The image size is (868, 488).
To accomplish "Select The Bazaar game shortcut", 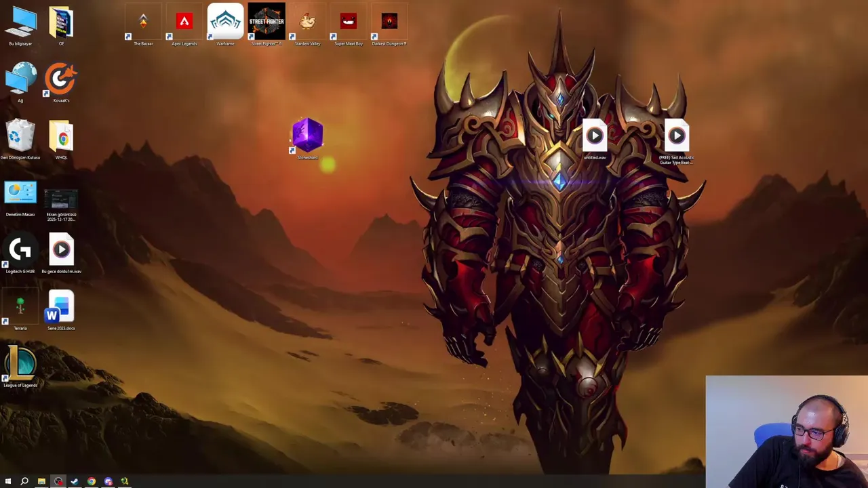I will point(143,26).
